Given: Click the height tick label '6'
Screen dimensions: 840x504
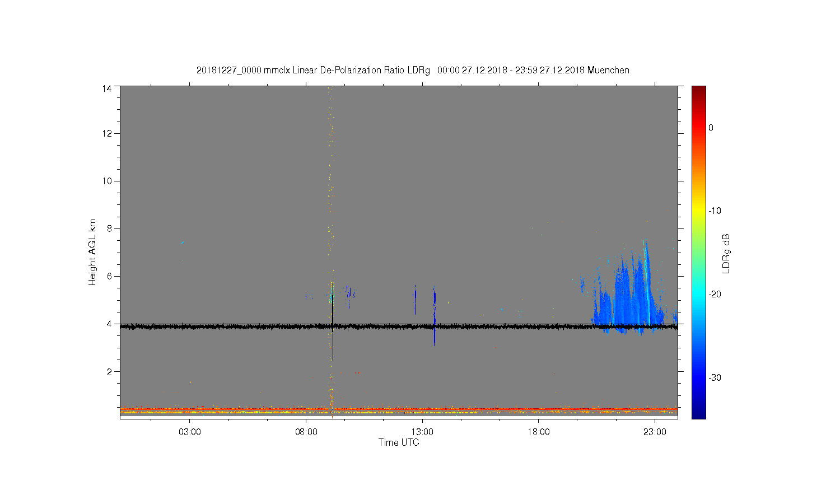Looking at the screenshot, I should 109,276.
